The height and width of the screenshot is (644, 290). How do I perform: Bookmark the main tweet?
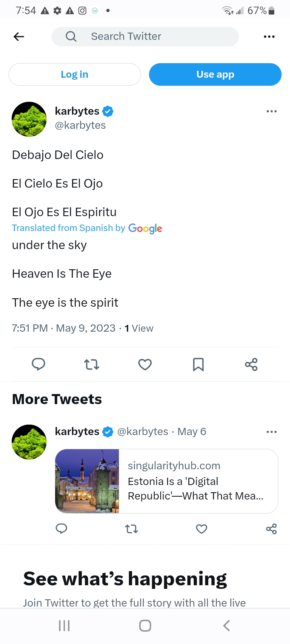tap(198, 365)
